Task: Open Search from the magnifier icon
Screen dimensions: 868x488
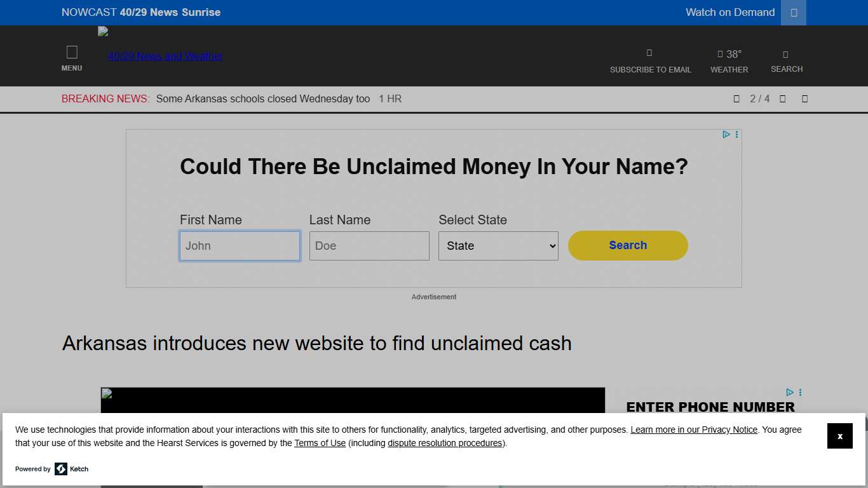Action: 785,54
